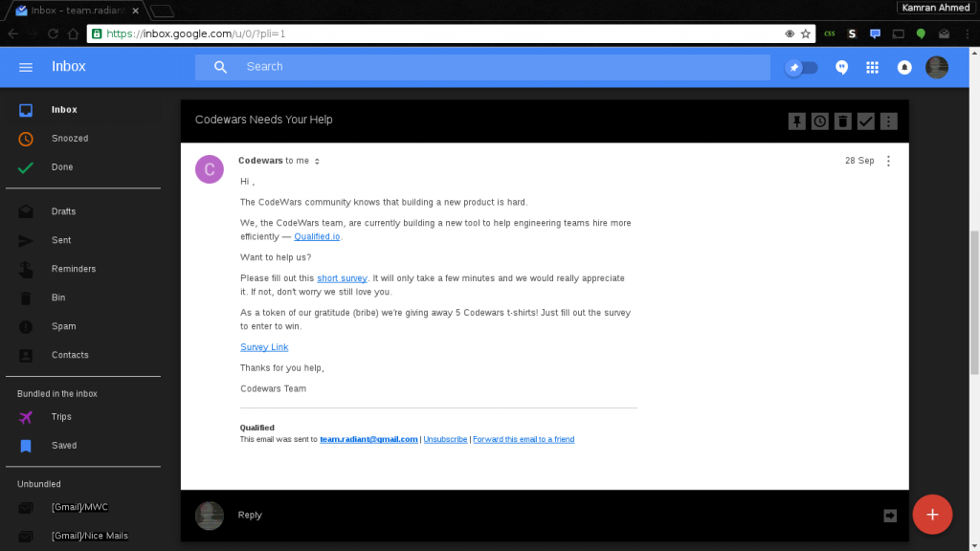Toggle the pinned items switch
Image resolution: width=980 pixels, height=551 pixels.
pyautogui.click(x=801, y=68)
